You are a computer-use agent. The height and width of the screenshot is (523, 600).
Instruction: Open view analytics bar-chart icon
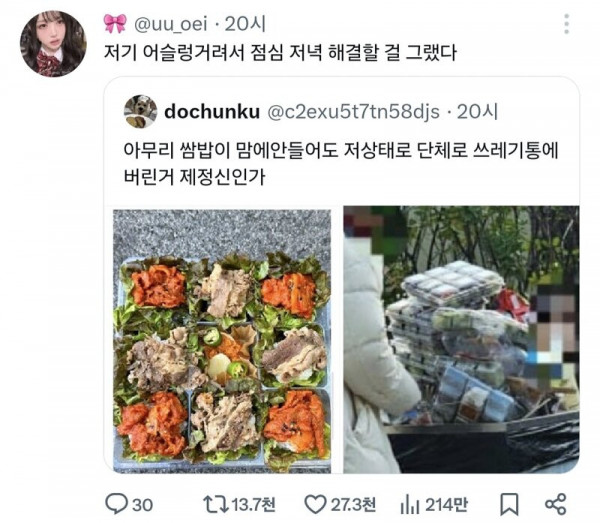(x=410, y=505)
